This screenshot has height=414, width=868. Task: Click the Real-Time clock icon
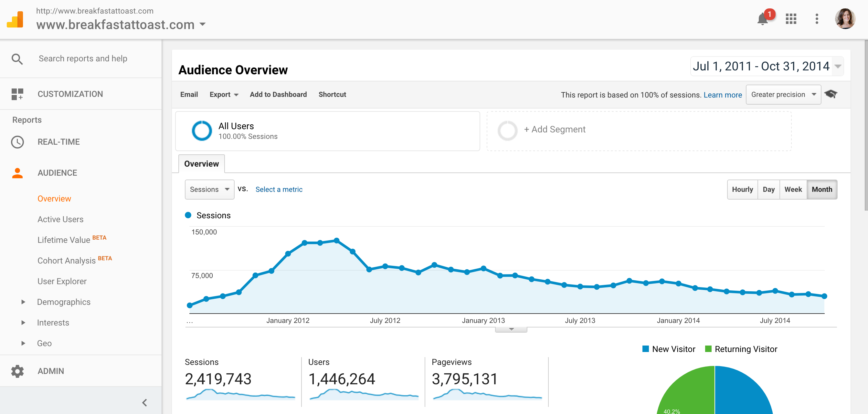pos(17,142)
